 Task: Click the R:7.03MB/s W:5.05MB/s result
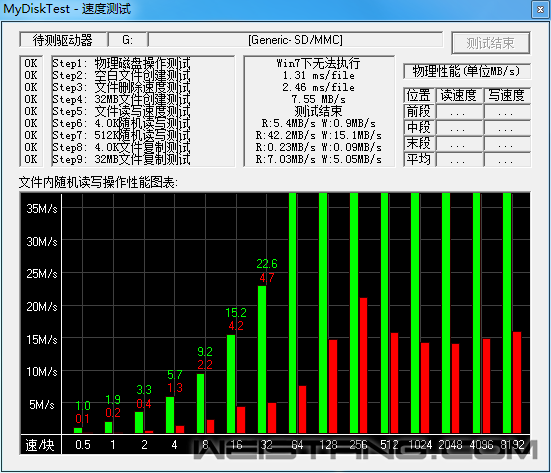318,159
